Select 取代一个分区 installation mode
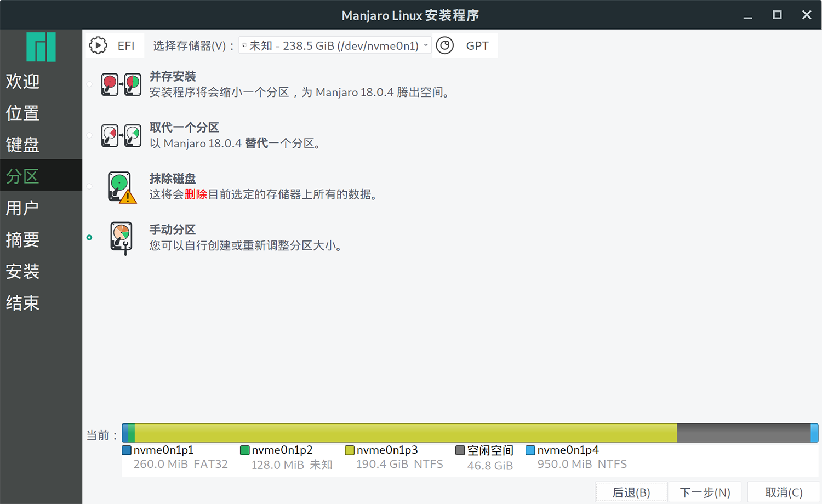Viewport: 822px width, 504px height. (89, 135)
